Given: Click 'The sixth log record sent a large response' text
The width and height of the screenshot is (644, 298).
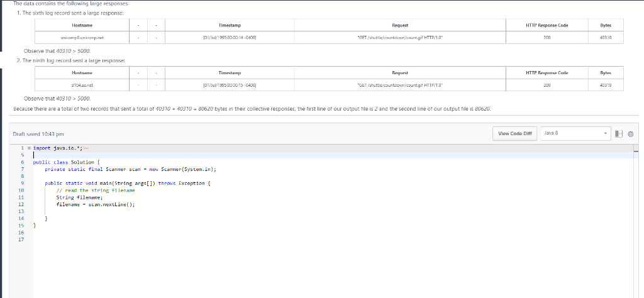Looking at the screenshot, I should 73,13.
